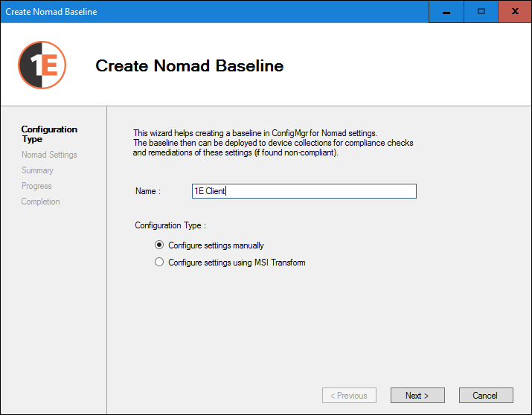Click the "Configuration Type :" section label
This screenshot has height=415, width=532.
point(170,225)
